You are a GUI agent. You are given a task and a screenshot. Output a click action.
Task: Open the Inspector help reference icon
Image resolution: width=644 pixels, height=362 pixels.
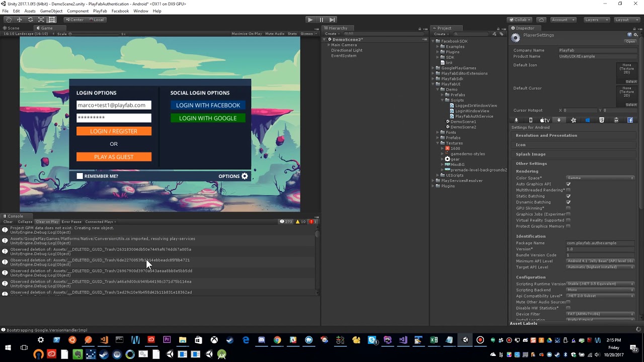click(629, 35)
